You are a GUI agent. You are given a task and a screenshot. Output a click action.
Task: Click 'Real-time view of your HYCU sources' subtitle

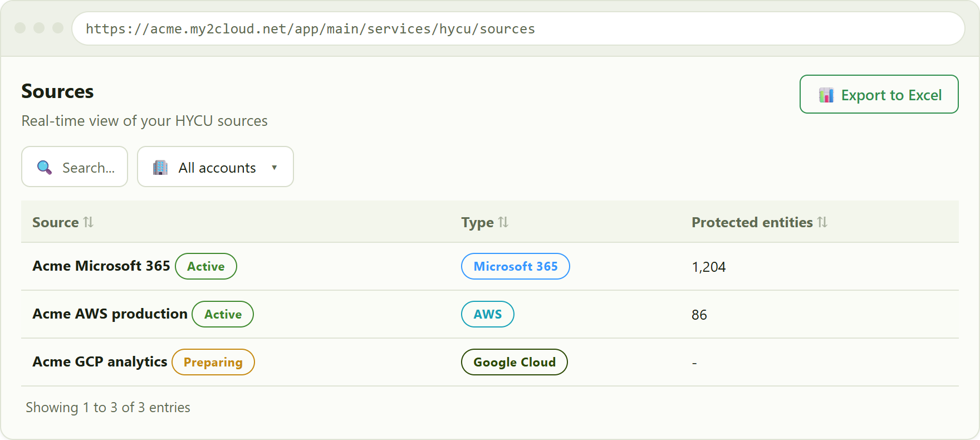click(145, 121)
